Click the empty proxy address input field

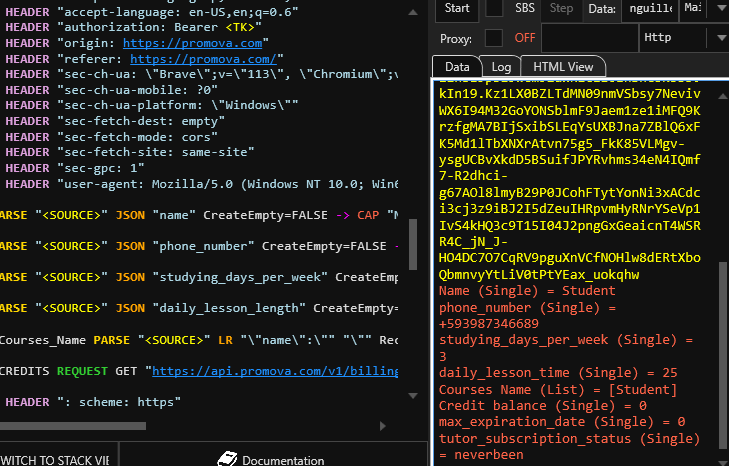click(x=590, y=38)
